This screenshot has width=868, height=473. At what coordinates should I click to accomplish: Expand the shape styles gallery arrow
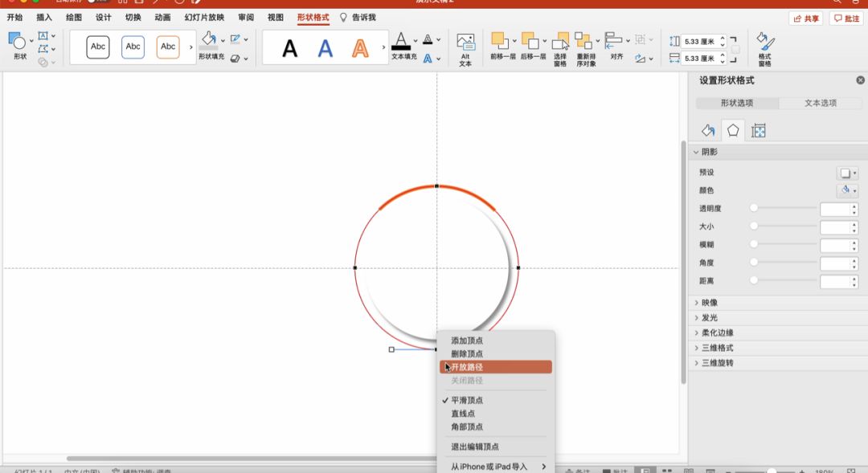point(191,47)
